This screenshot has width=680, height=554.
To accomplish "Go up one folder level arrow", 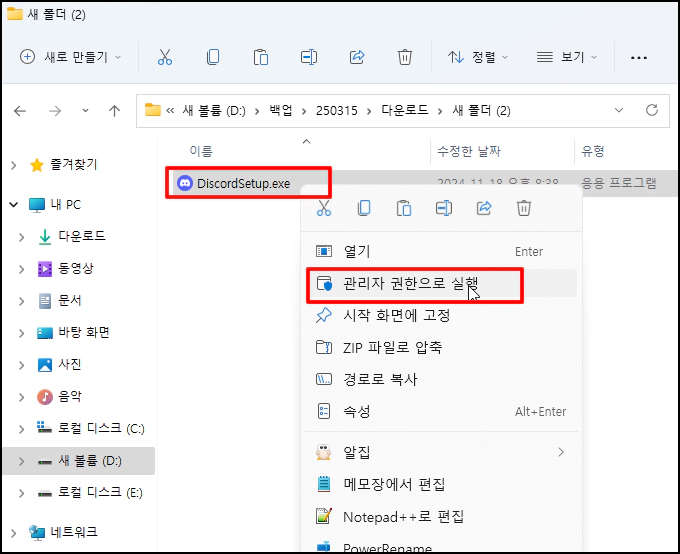I will (x=114, y=111).
